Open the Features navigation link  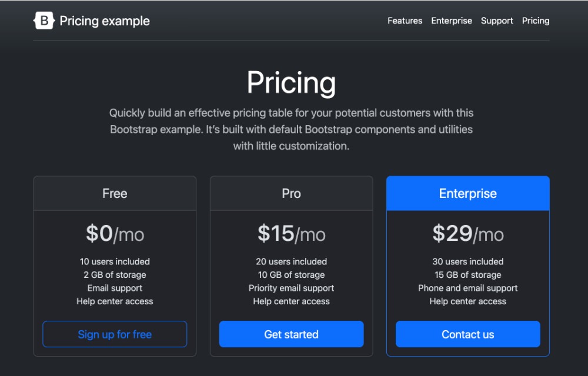click(405, 21)
